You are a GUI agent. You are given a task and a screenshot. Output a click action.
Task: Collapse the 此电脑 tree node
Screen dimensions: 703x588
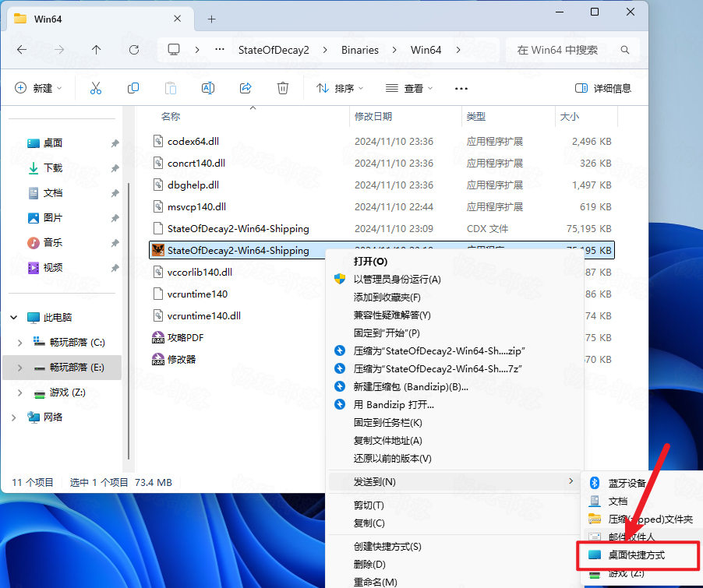click(x=14, y=317)
